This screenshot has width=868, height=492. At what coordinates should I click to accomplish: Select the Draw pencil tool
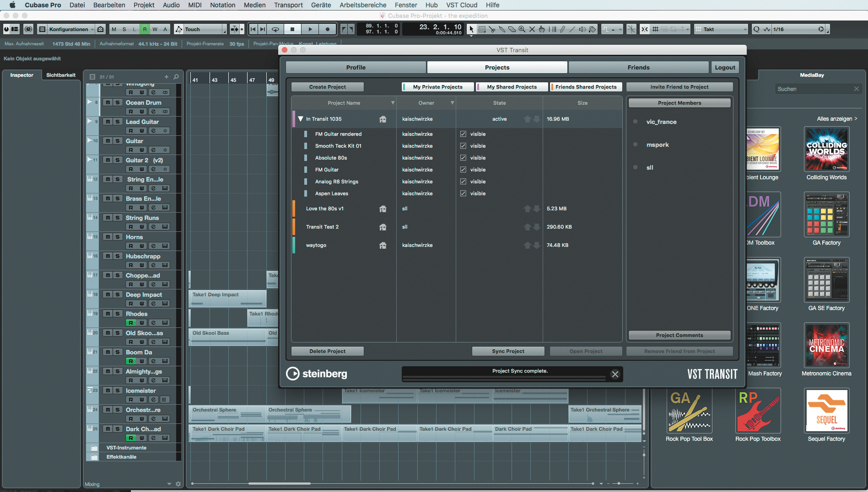pos(562,29)
